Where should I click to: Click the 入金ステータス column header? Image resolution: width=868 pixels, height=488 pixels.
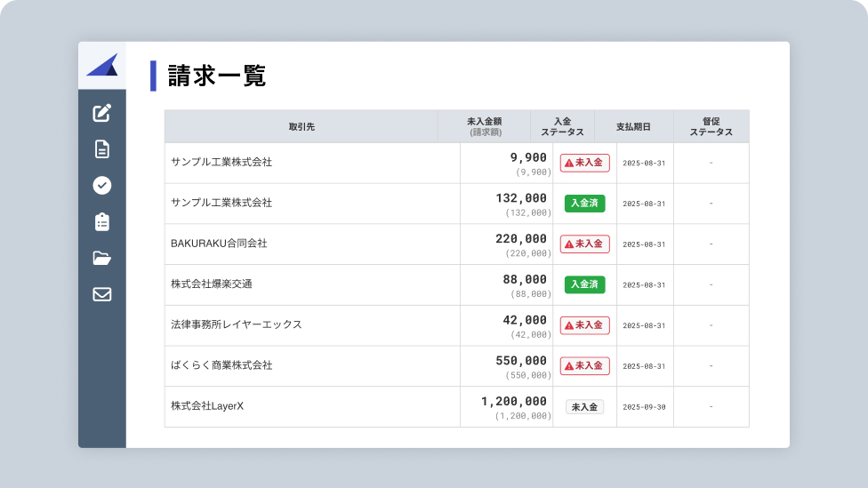pos(562,127)
